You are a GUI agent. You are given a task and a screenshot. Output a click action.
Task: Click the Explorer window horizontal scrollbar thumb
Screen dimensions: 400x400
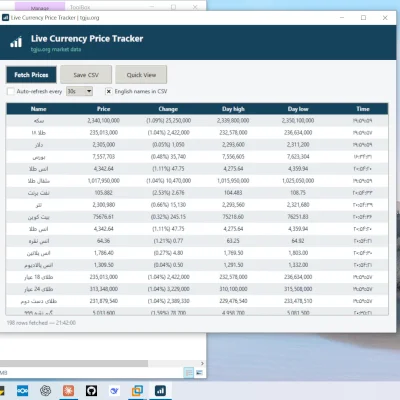tap(74, 363)
